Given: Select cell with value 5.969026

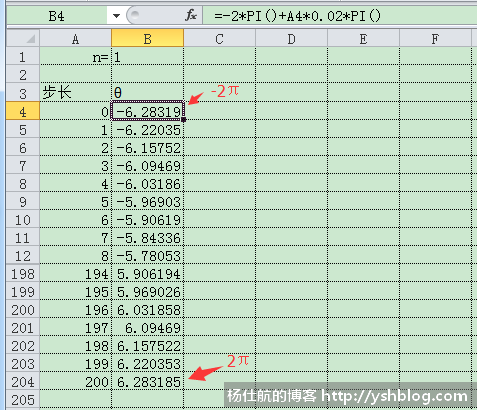Looking at the screenshot, I should coord(148,291).
